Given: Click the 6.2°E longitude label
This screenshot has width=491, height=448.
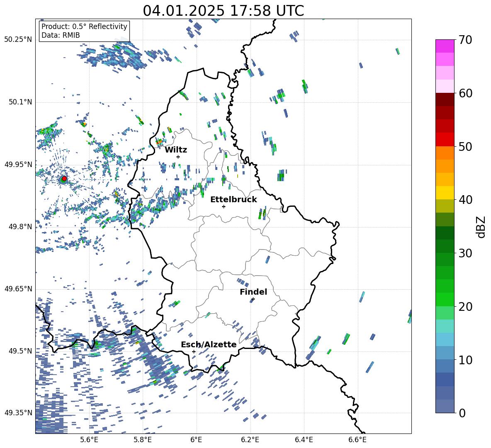Looking at the screenshot, I should click(x=250, y=440).
